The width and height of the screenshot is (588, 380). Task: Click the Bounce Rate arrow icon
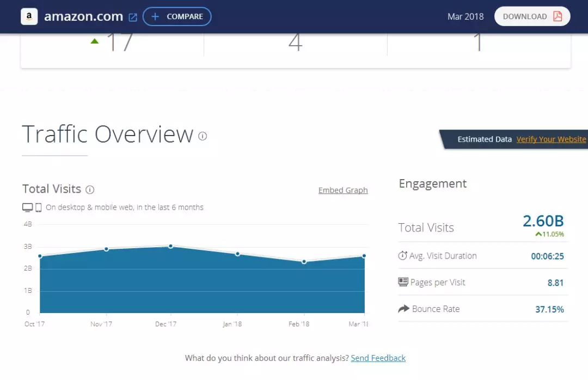pyautogui.click(x=403, y=309)
